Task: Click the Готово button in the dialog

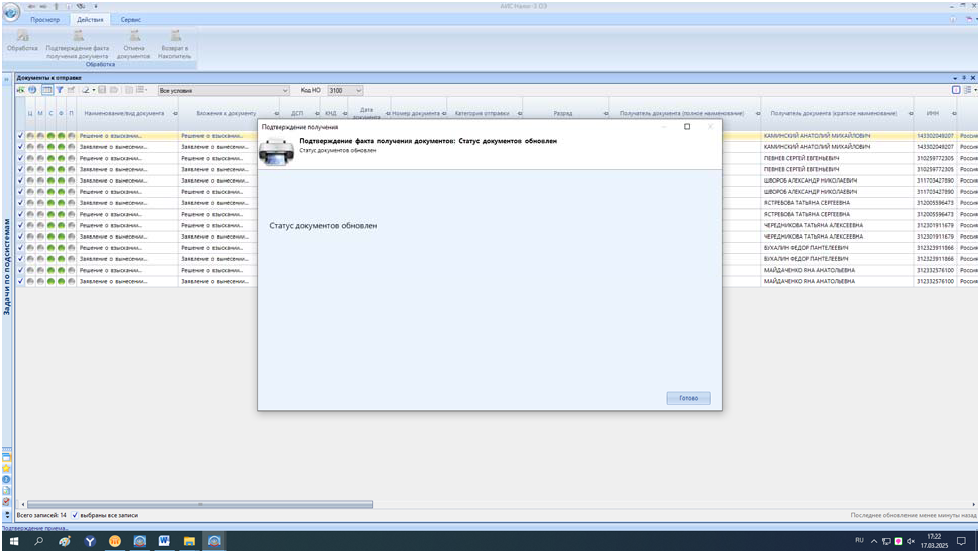Action: pos(688,398)
